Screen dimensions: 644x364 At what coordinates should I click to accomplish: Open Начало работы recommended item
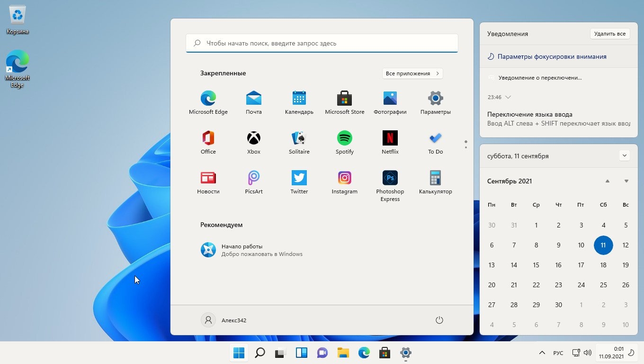pyautogui.click(x=251, y=250)
